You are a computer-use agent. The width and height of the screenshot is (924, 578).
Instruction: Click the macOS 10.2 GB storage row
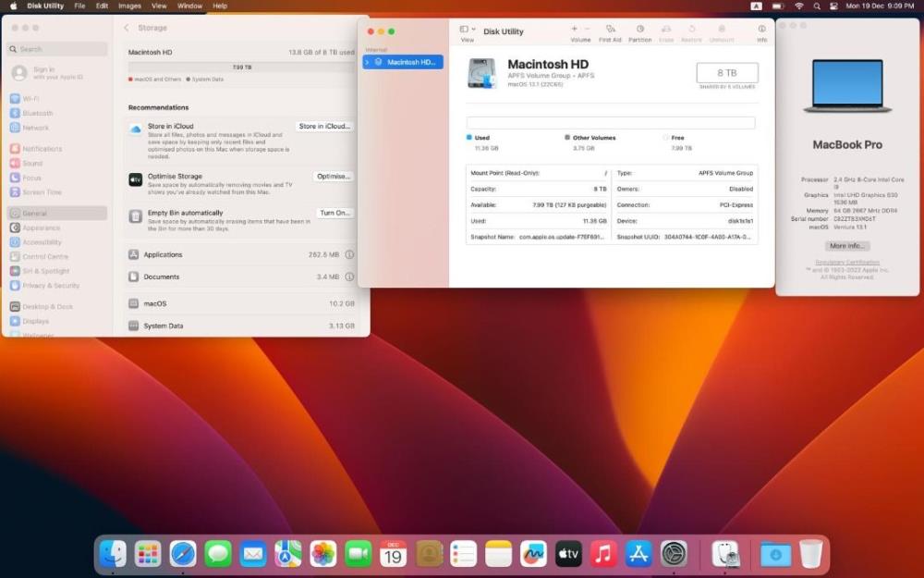241,303
